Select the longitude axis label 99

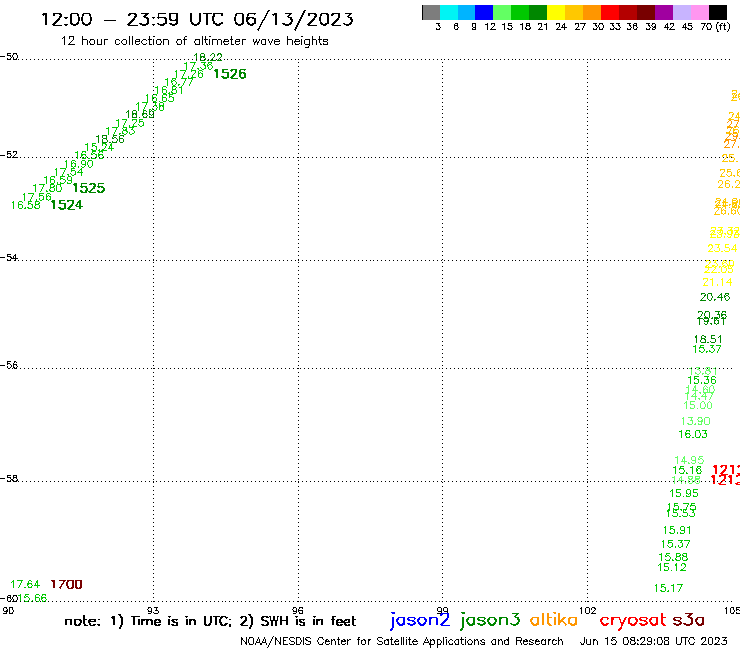[443, 611]
